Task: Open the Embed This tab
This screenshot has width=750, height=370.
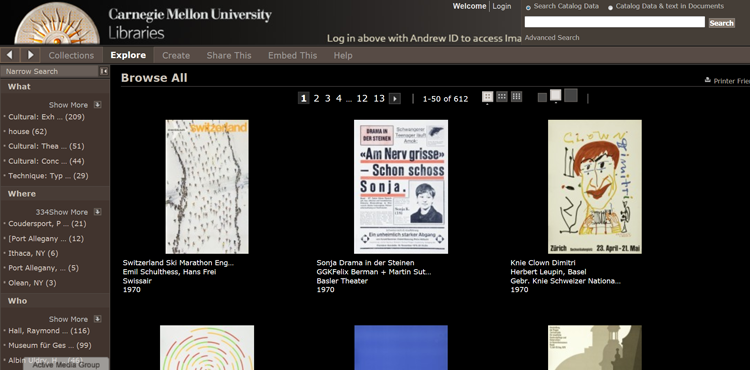Action: [292, 55]
